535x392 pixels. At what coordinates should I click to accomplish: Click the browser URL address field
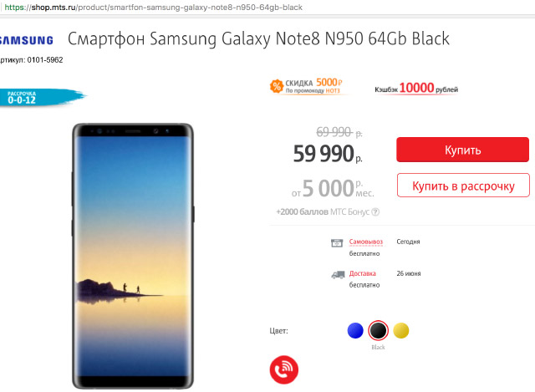tap(154, 8)
